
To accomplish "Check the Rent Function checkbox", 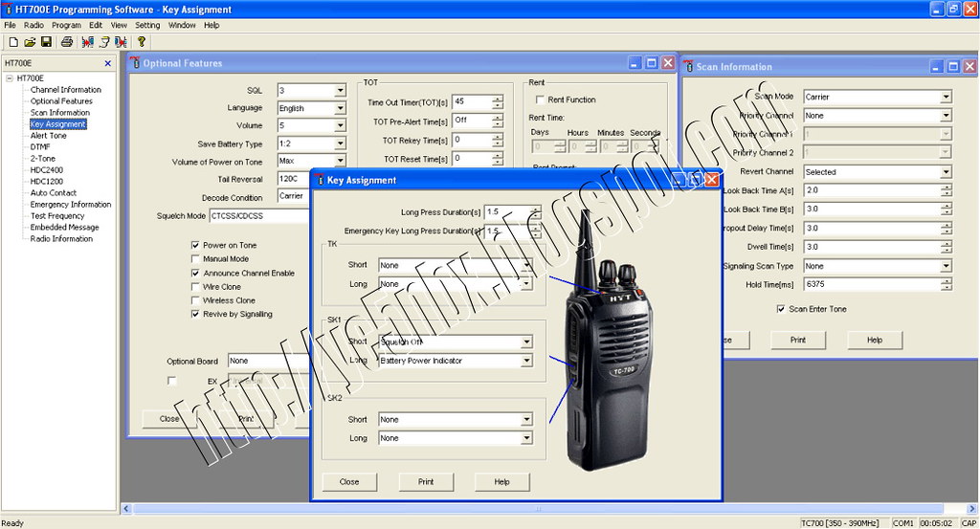I will [540, 99].
